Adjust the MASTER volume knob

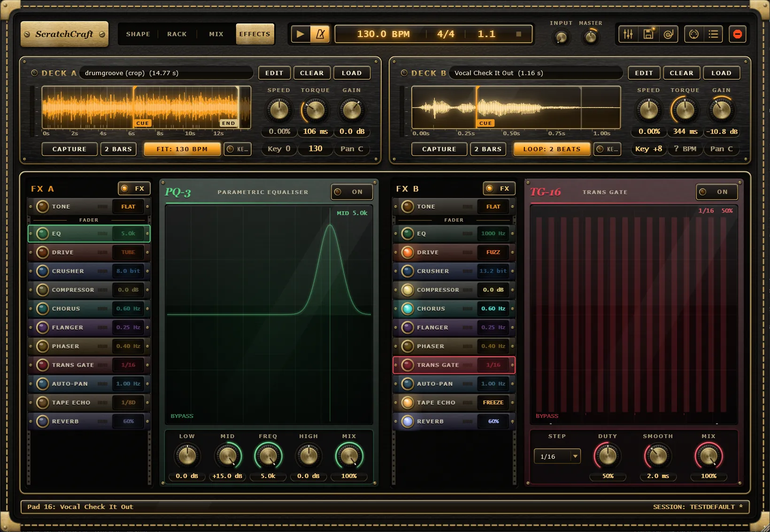[x=591, y=37]
